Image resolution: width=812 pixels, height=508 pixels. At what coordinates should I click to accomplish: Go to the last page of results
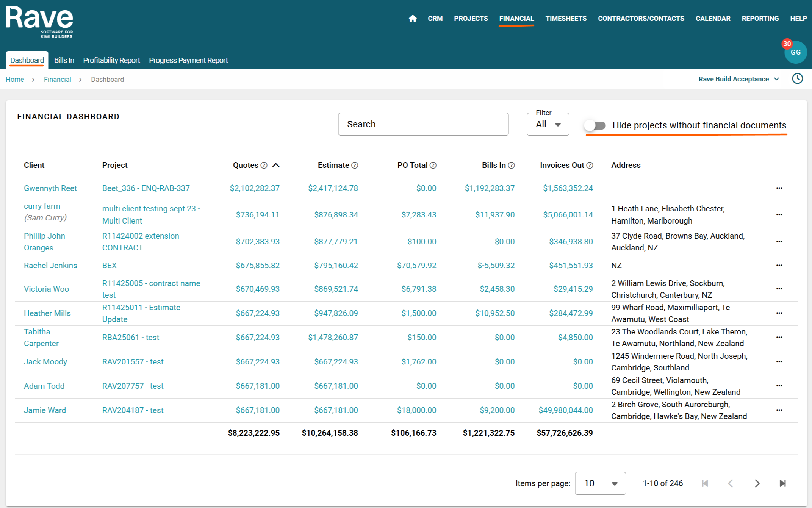pyautogui.click(x=782, y=483)
